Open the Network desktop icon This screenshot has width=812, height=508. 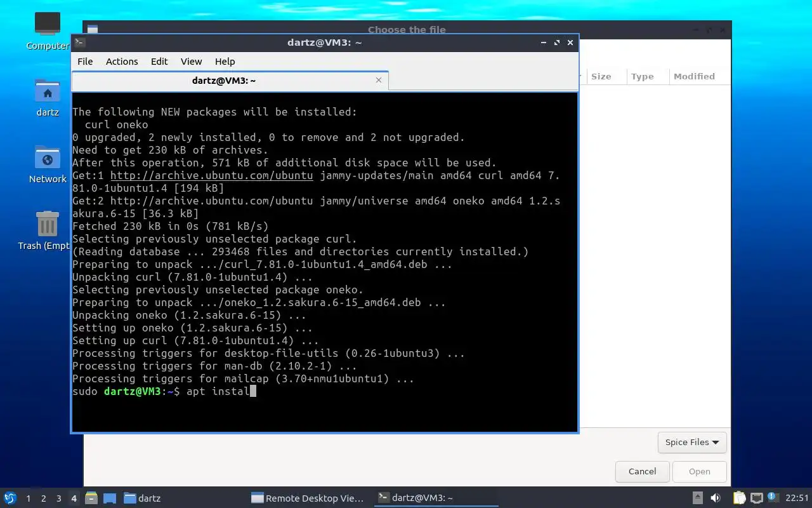(47, 164)
